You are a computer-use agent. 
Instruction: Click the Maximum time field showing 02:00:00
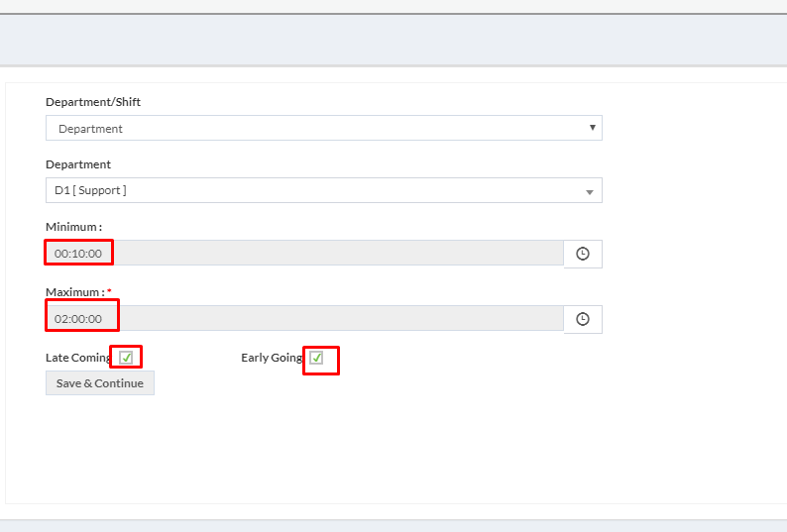coord(304,318)
